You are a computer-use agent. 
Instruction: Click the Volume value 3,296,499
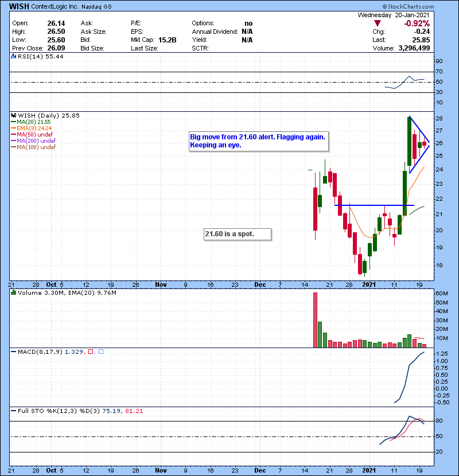point(414,48)
